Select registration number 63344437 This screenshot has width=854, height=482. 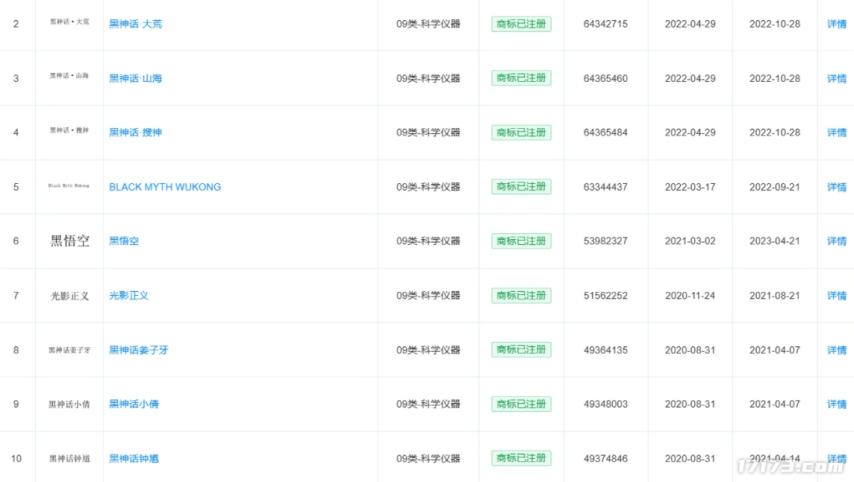point(606,187)
